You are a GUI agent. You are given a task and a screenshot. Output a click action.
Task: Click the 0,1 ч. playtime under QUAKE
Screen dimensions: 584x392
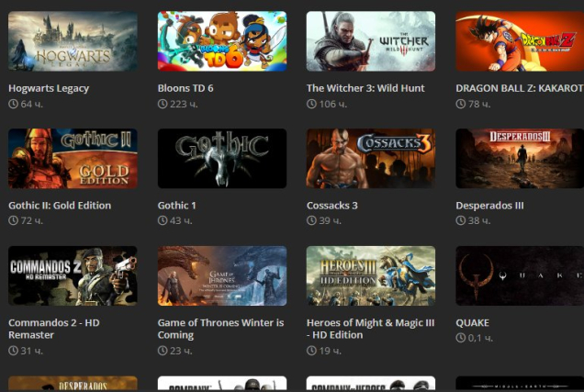tap(480, 339)
